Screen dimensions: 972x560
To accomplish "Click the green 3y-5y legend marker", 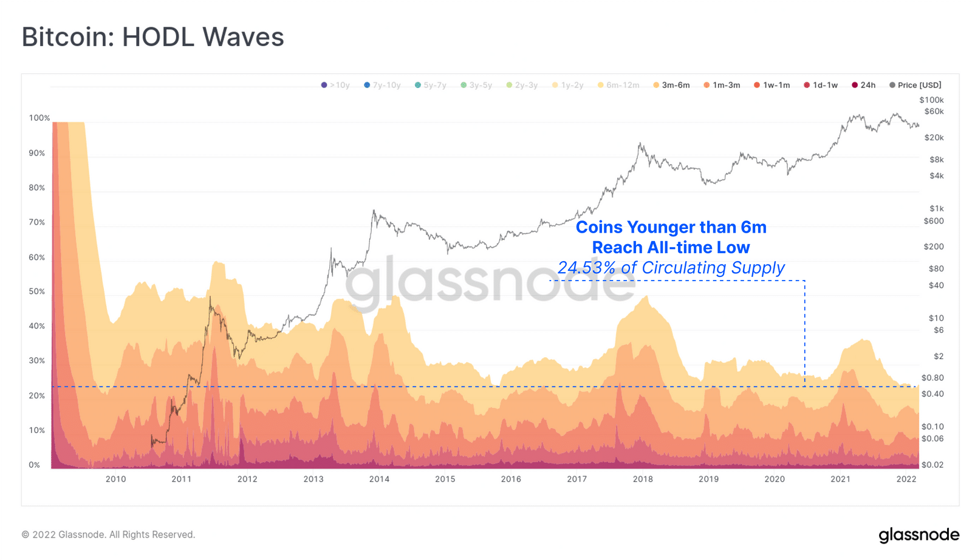I will 464,85.
